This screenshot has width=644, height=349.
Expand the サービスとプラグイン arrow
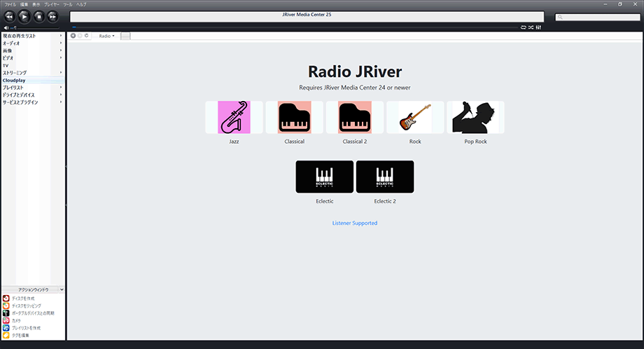click(x=61, y=102)
